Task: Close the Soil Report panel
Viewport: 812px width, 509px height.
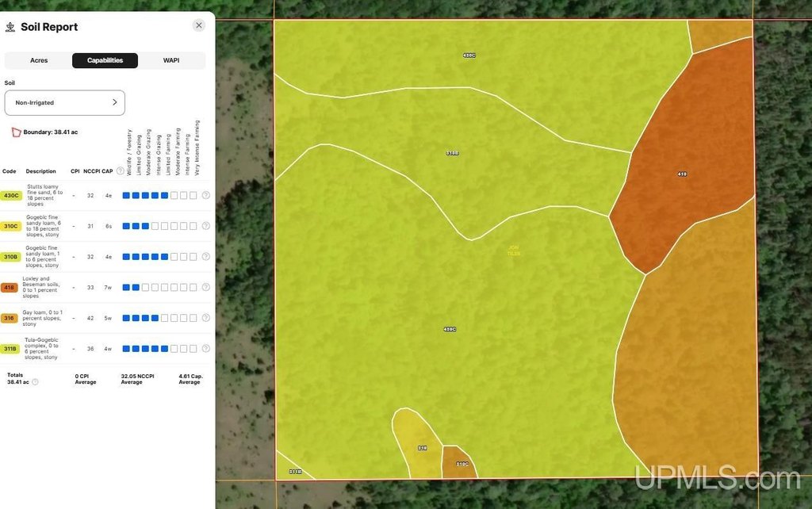Action: coord(198,25)
